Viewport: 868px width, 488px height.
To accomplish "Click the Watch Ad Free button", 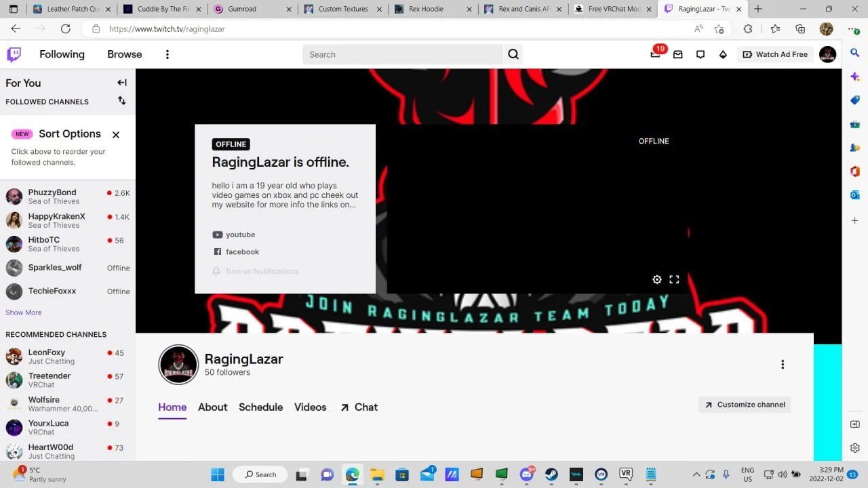I will click(x=775, y=54).
